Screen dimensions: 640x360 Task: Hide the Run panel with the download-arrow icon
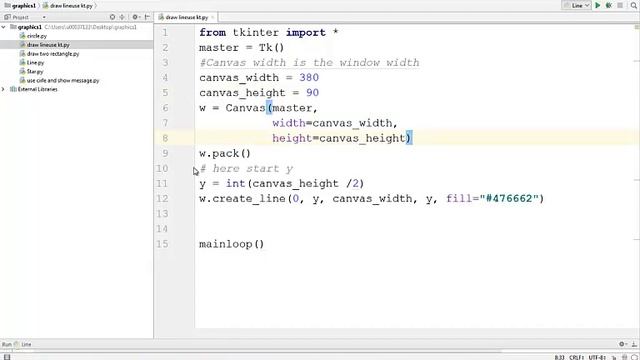pyautogui.click(x=634, y=344)
